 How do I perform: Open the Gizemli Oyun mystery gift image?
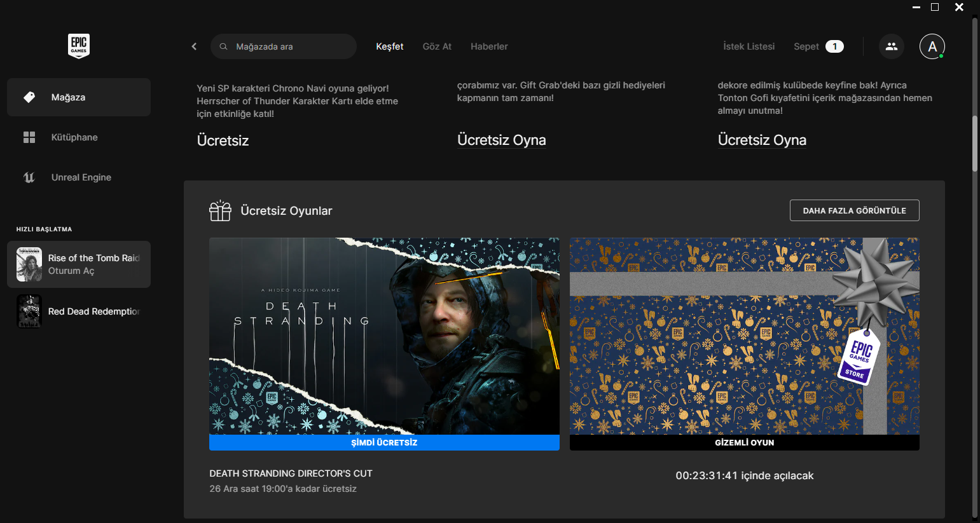[745, 336]
